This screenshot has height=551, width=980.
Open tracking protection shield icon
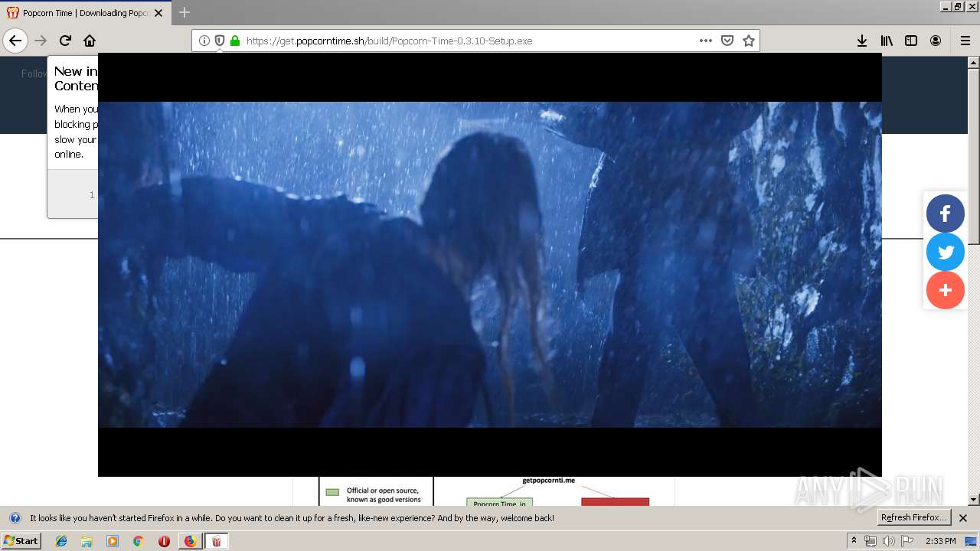(220, 41)
